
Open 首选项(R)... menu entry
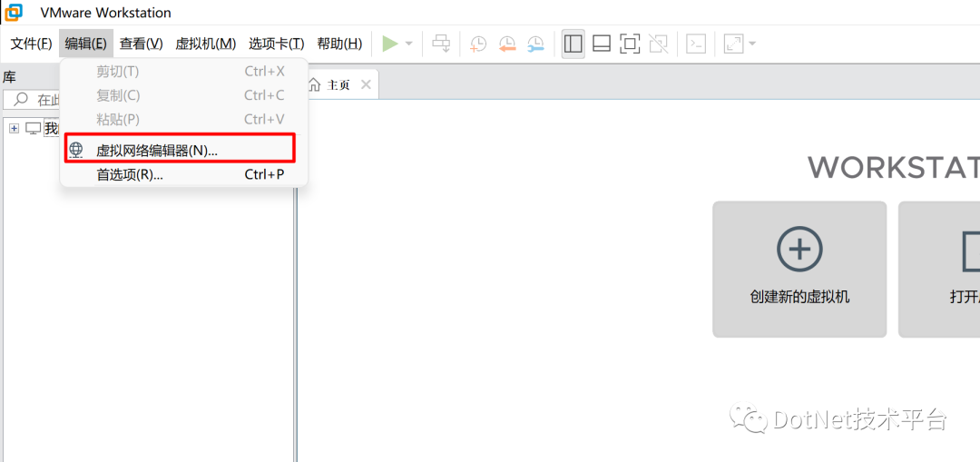[183, 174]
